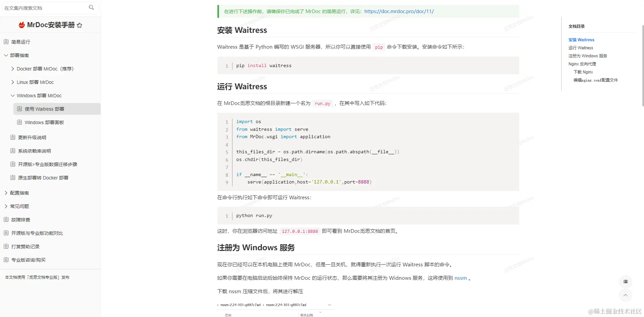
Task: Open the https://doc.mrdoc.pro/doc/11/ link
Action: coord(399,11)
